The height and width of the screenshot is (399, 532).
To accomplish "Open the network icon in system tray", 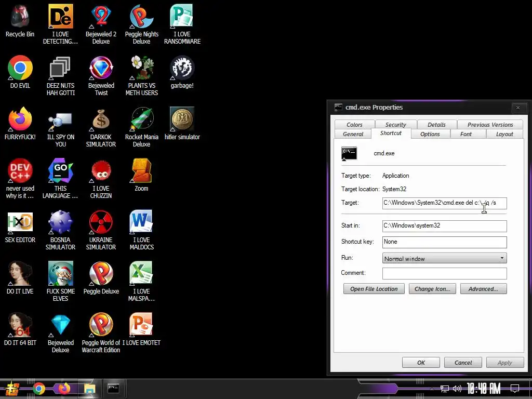I will (445, 389).
